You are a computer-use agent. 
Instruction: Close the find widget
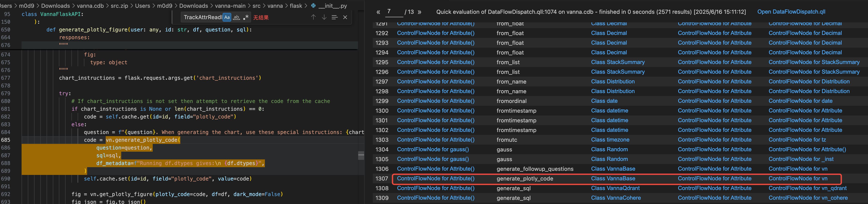tap(345, 17)
